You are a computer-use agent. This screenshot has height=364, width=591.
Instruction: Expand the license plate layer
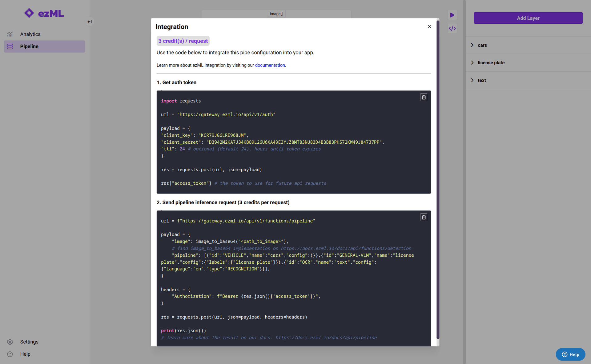pos(472,63)
